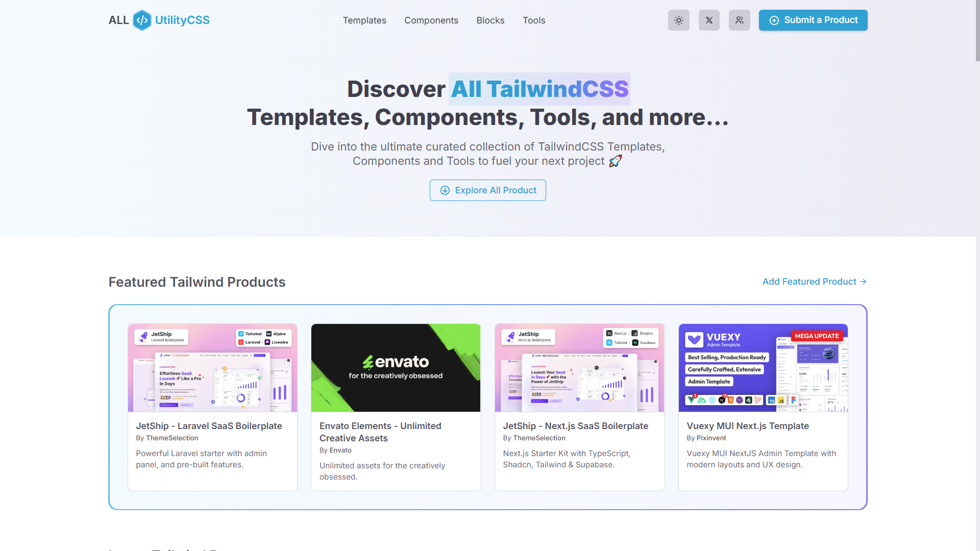Click author Pixinvent under Vuexy card
980x551 pixels.
(x=711, y=438)
